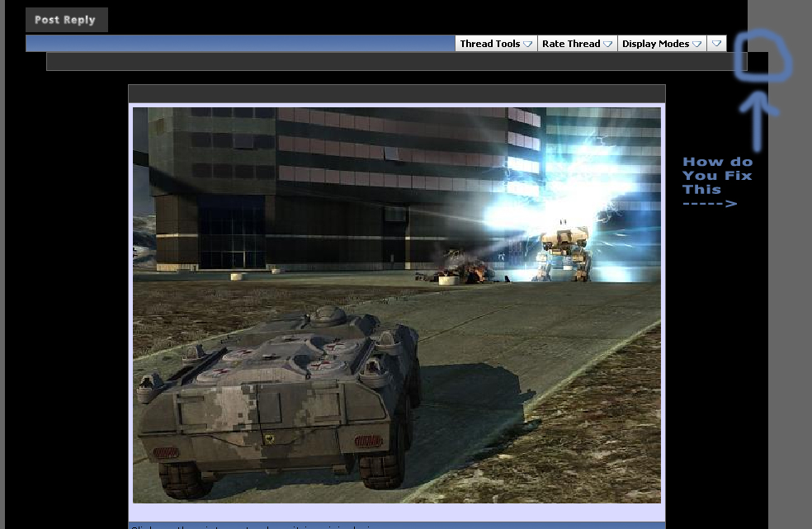Click the Post Reply button

coord(66,20)
